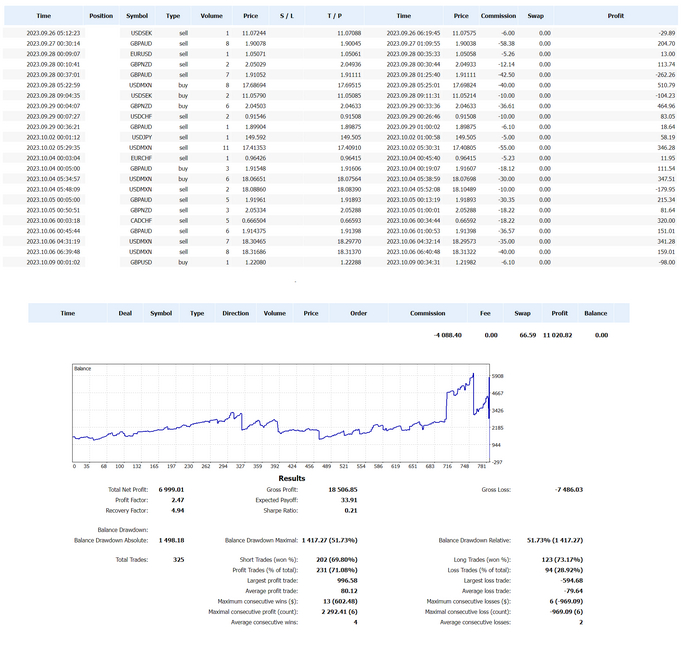Click the USDJPY symbol cell
This screenshot has height=648, width=700.
click(141, 137)
